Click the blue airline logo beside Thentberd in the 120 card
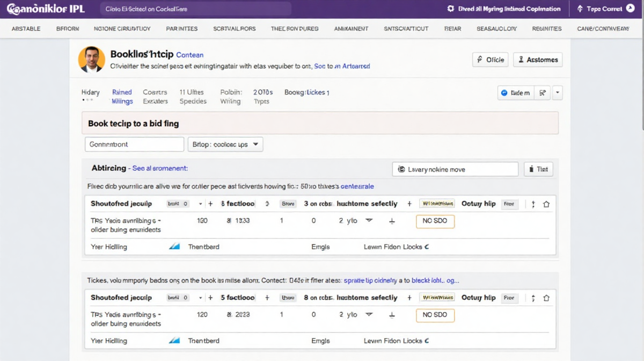The height and width of the screenshot is (361, 644). click(x=175, y=341)
